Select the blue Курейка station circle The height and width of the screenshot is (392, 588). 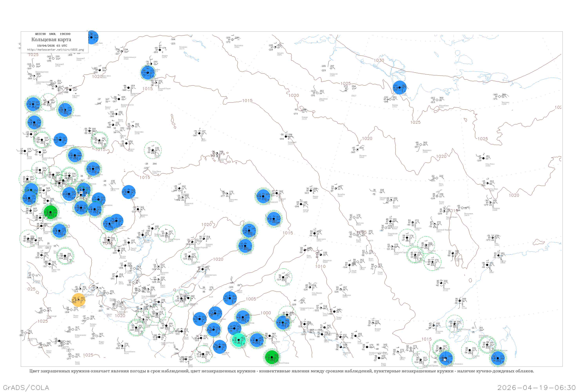click(148, 73)
